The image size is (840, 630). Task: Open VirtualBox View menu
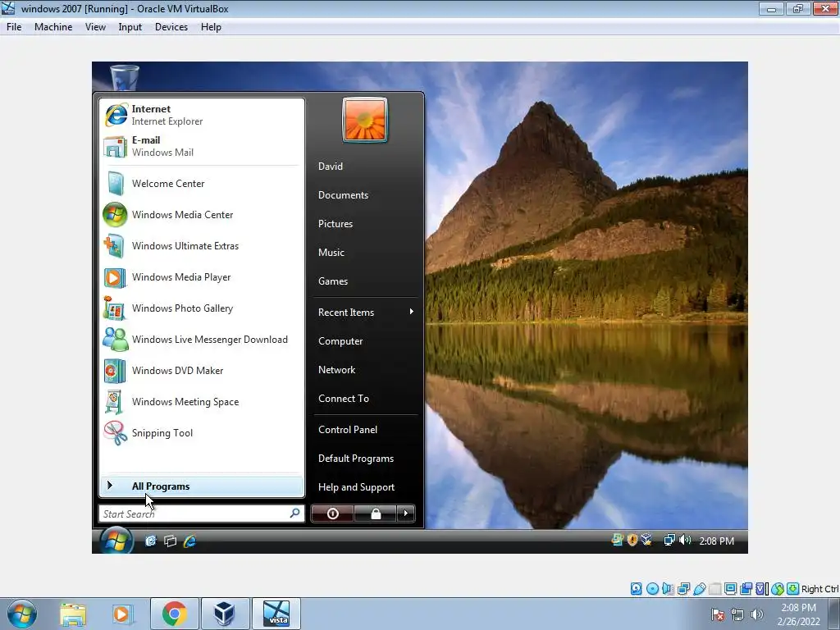tap(95, 27)
